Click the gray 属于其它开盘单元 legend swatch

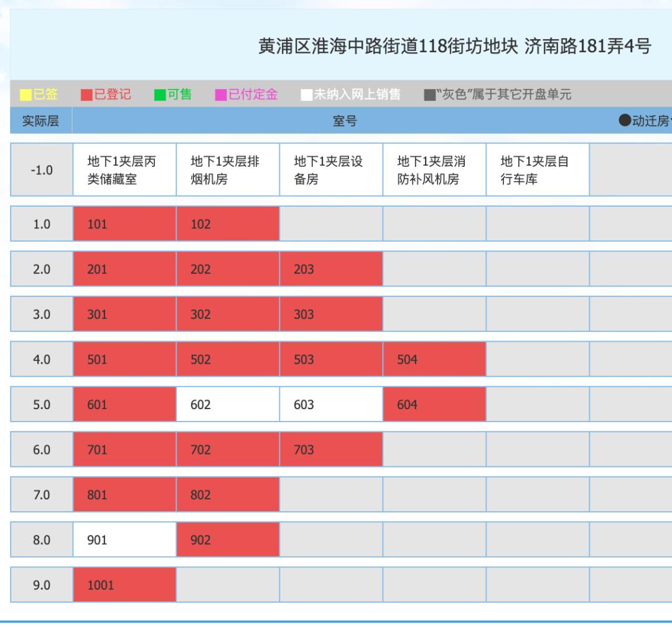pyautogui.click(x=429, y=95)
